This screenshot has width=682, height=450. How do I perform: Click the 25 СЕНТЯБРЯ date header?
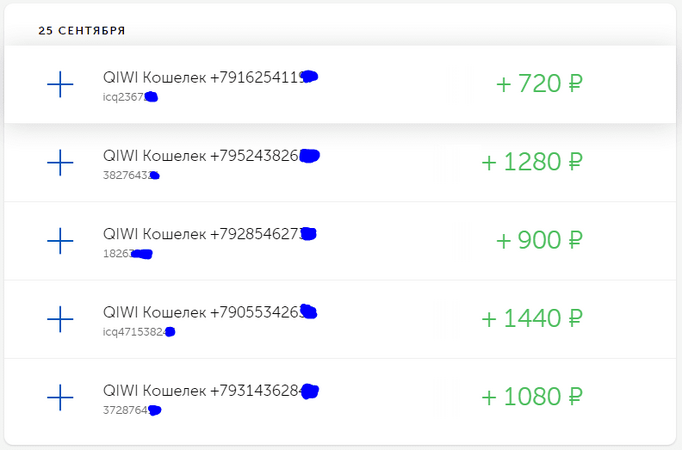pyautogui.click(x=82, y=30)
